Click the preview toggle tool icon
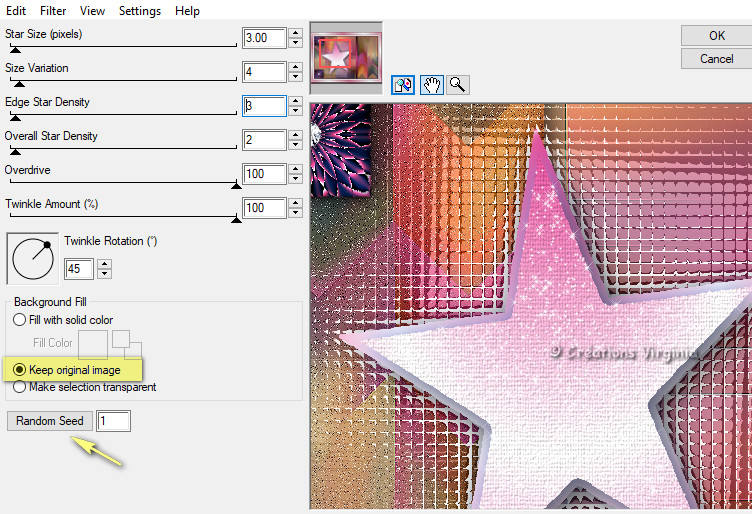The height and width of the screenshot is (514, 752). 404,85
